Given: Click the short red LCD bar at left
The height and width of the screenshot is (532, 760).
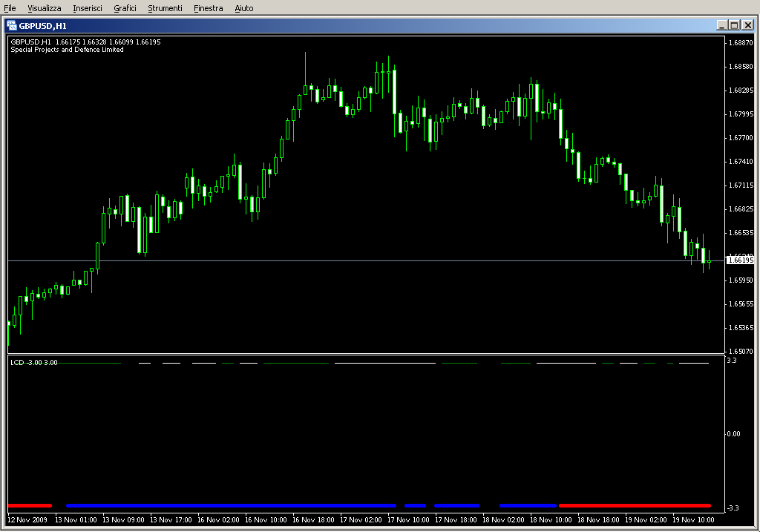Looking at the screenshot, I should 30,506.
